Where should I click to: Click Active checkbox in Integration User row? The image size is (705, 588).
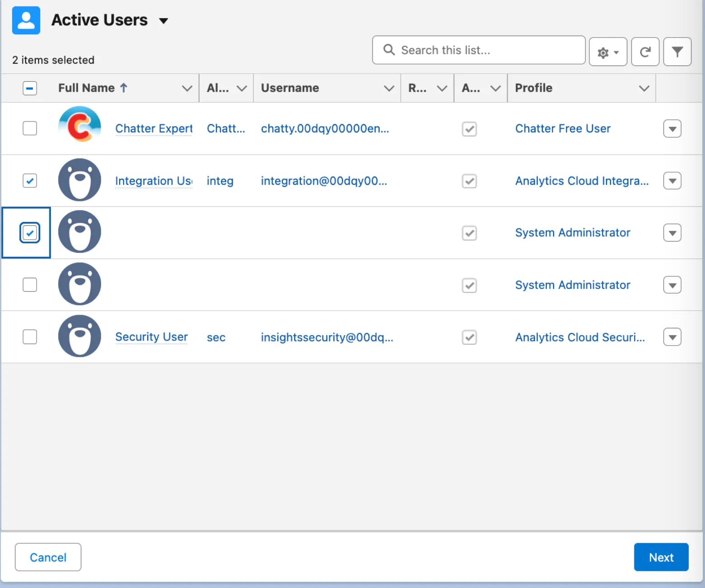click(x=470, y=182)
